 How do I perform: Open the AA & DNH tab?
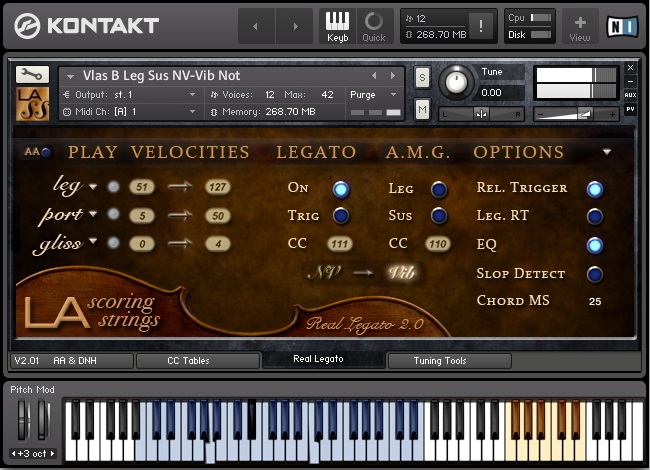(72, 361)
